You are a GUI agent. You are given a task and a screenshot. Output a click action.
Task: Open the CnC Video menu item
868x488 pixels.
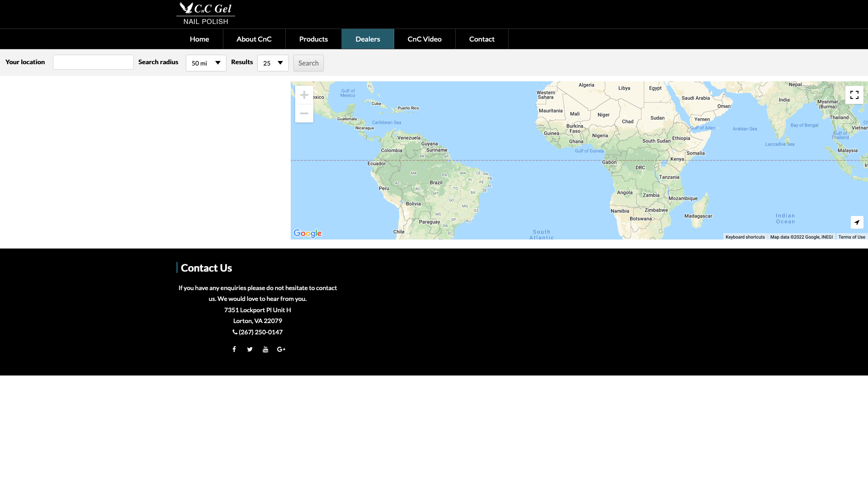point(424,39)
